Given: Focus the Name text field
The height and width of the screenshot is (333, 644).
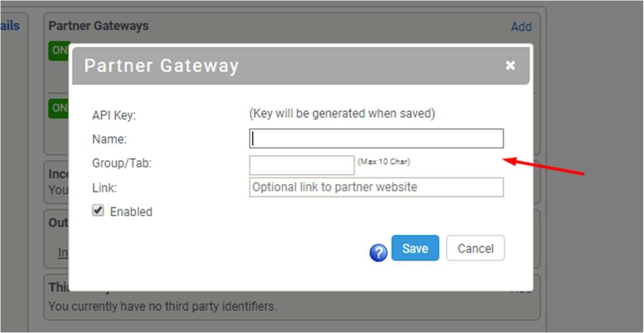Looking at the screenshot, I should [376, 139].
